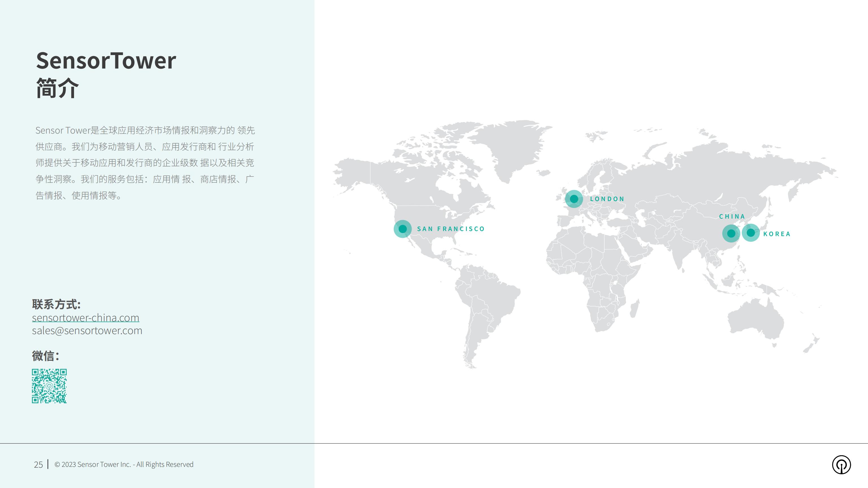Select the SAN FRANCISCO label

pos(451,229)
